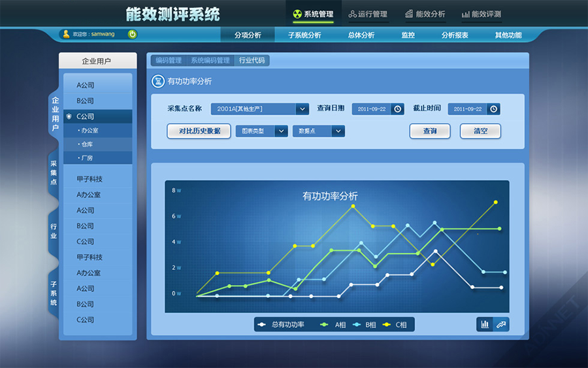588x368 pixels.
Task: Click the green power logout icon
Action: pos(132,34)
